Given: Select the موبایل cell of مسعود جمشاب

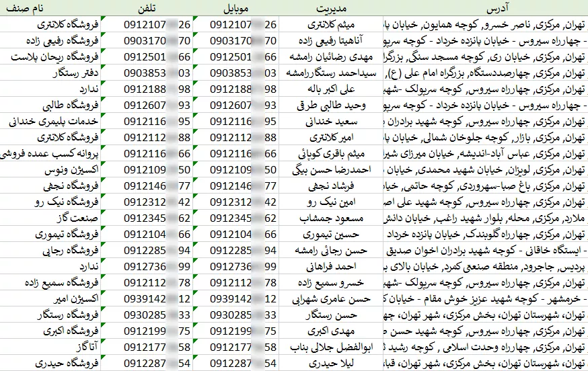Looking at the screenshot, I should [x=236, y=218].
